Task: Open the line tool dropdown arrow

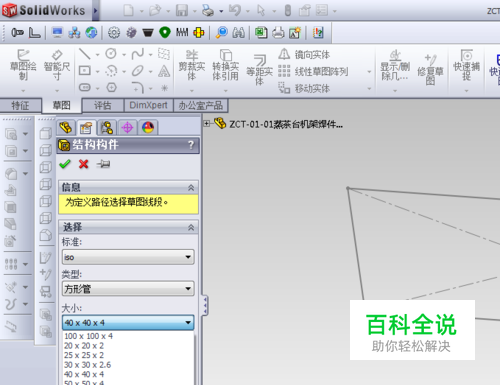Action: 97,54
